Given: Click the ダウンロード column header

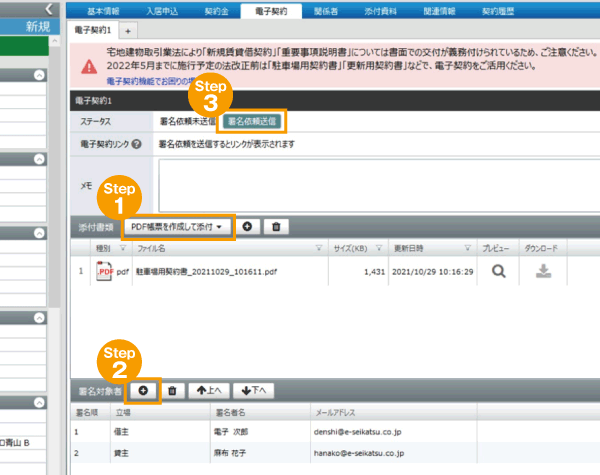Looking at the screenshot, I should (541, 248).
